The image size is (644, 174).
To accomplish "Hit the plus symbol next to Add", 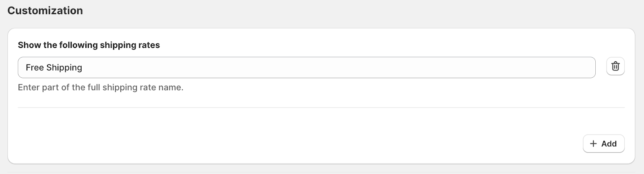I will tap(593, 144).
